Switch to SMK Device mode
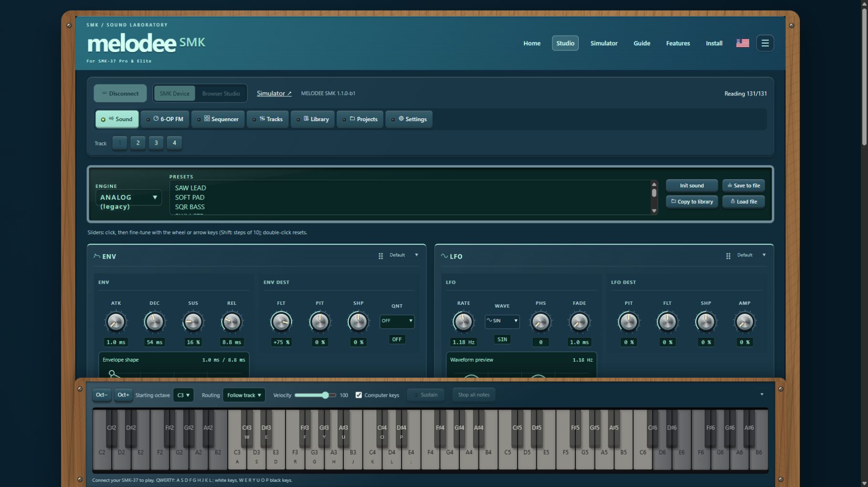 tap(174, 93)
